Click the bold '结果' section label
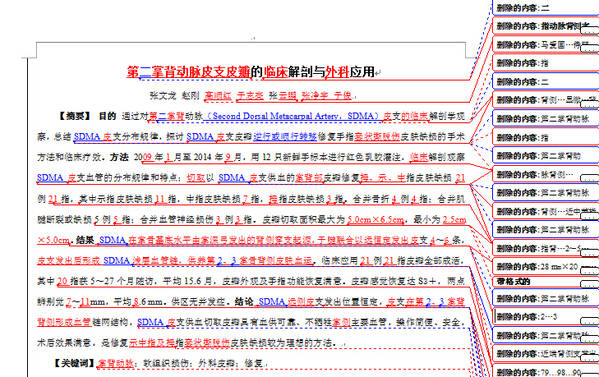 pos(85,240)
